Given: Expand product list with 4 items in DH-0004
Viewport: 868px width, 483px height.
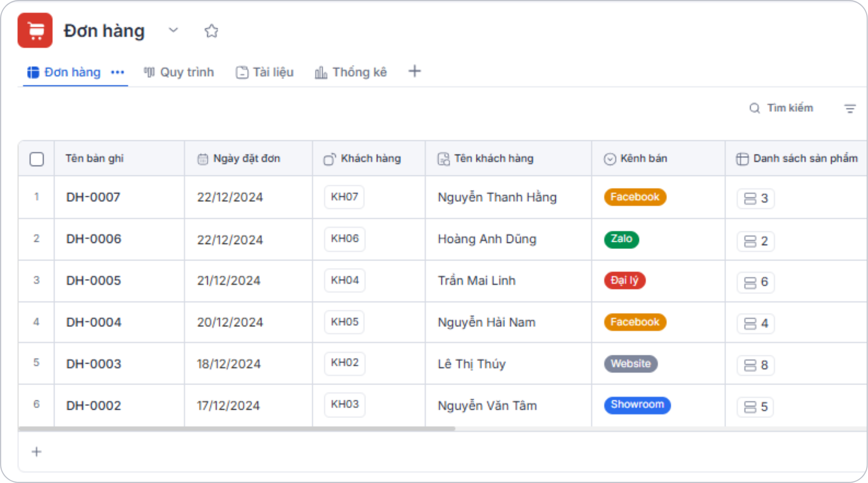Looking at the screenshot, I should click(756, 324).
